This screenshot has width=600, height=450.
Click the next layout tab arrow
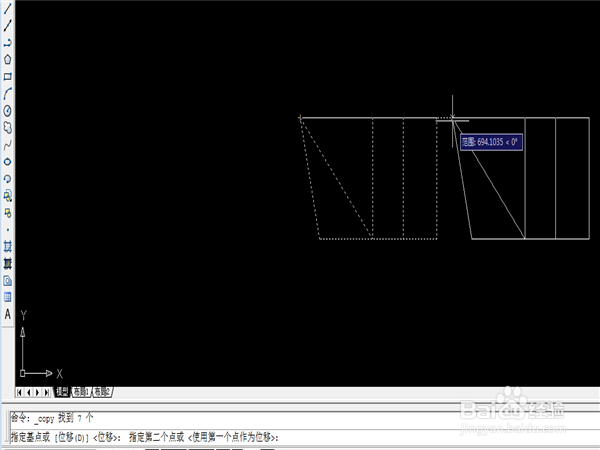pyautogui.click(x=38, y=392)
